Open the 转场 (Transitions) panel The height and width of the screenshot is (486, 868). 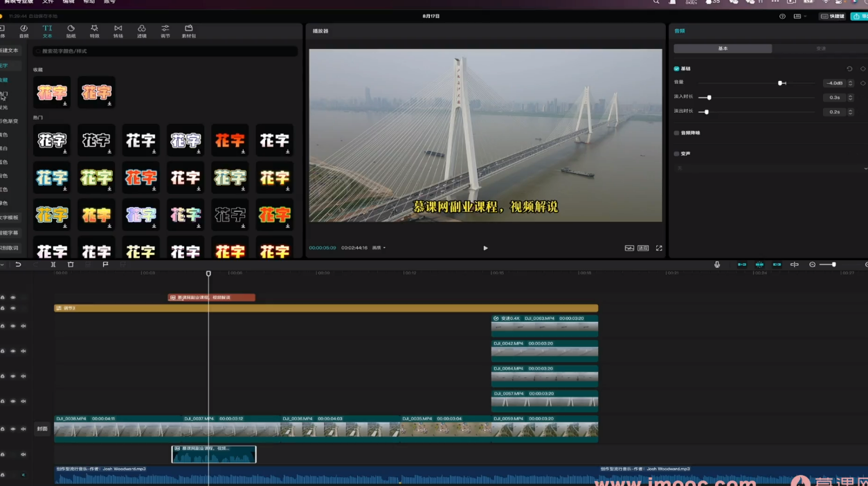[x=118, y=31]
